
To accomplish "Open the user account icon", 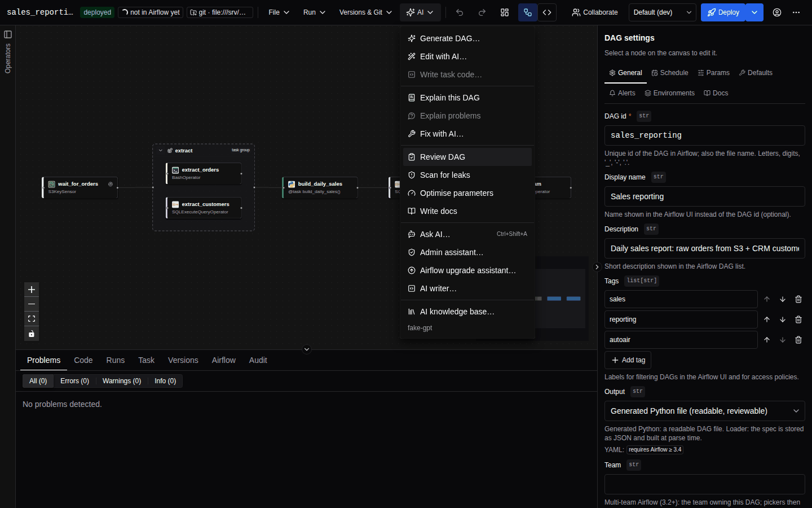I will point(777,12).
